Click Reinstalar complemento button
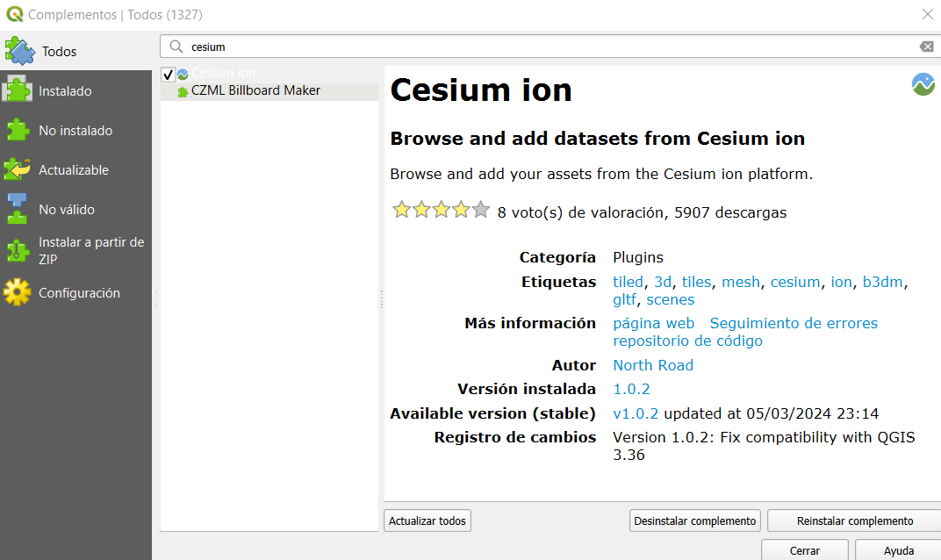Image resolution: width=941 pixels, height=560 pixels. tap(855, 521)
